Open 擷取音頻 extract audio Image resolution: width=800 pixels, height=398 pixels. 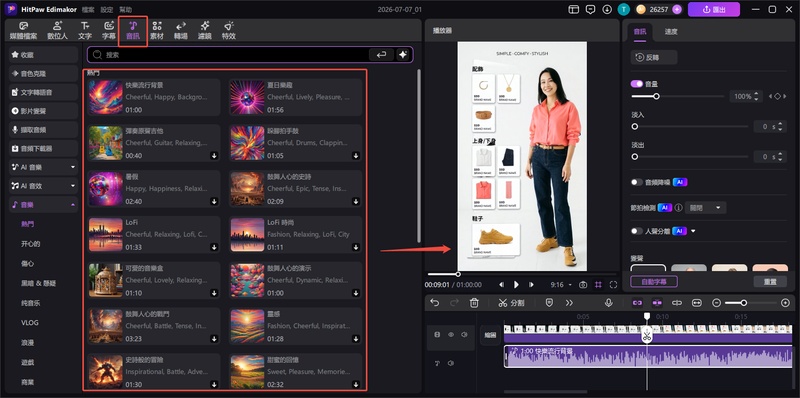[x=43, y=130]
